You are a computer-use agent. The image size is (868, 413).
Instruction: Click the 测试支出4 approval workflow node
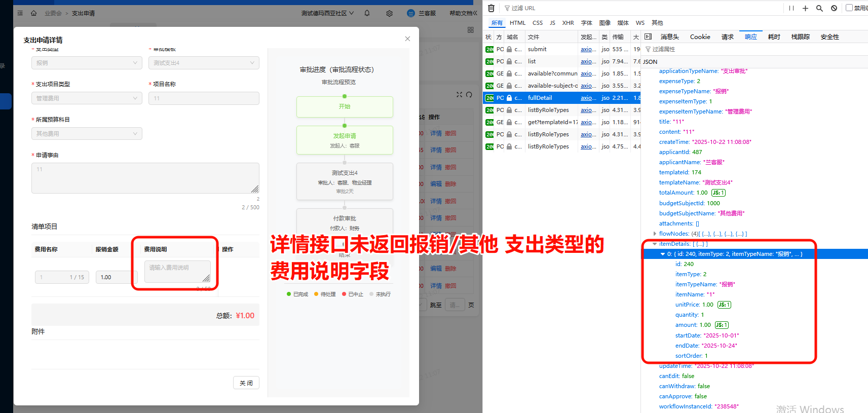point(345,181)
